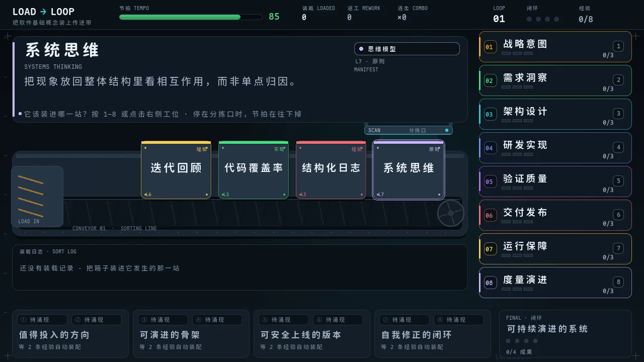This screenshot has height=362, width=644.
Task: Click the 闭环 progress dots
Action: tap(542, 19)
